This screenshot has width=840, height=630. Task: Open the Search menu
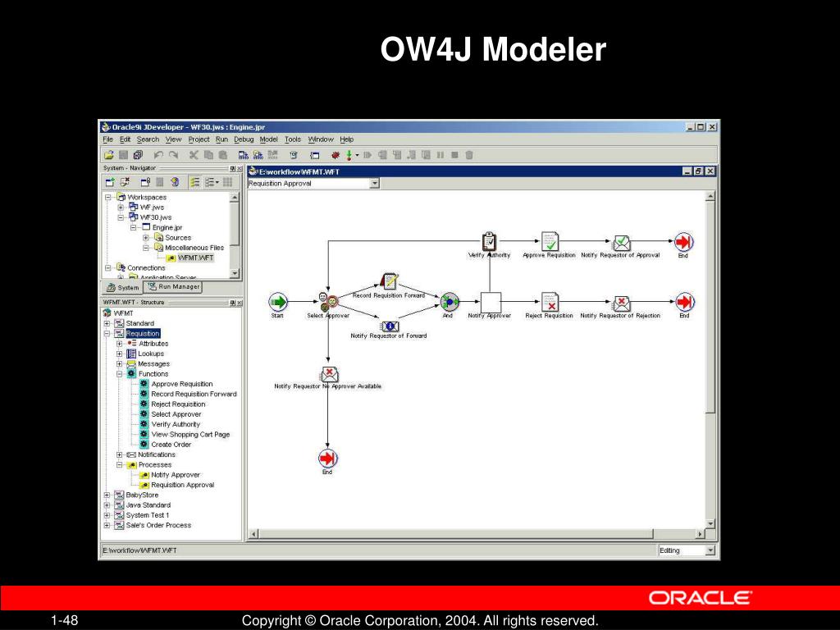148,139
